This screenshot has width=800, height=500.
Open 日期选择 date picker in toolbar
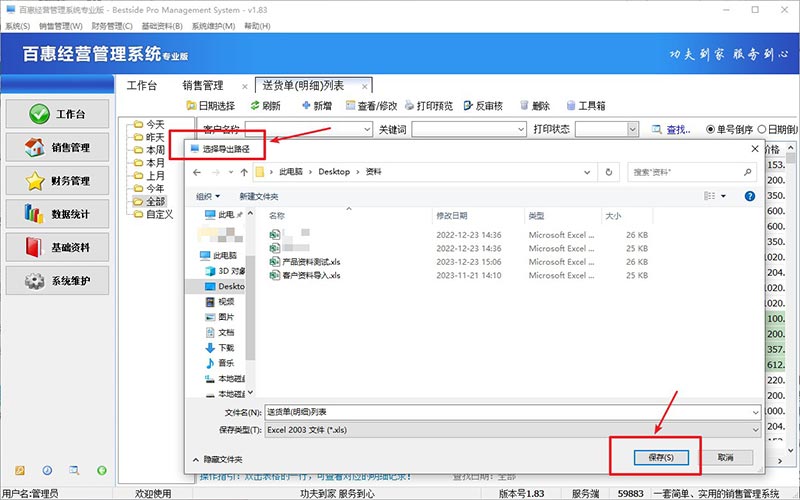point(211,106)
